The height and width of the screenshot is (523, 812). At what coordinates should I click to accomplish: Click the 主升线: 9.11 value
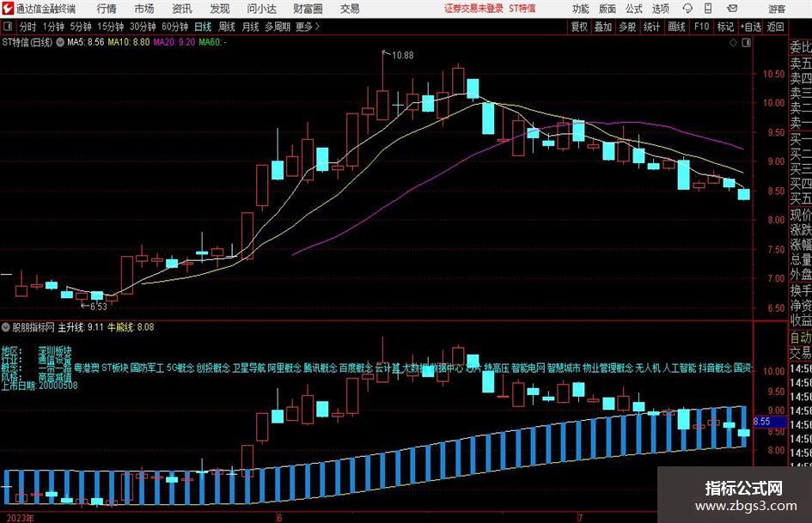[81, 327]
